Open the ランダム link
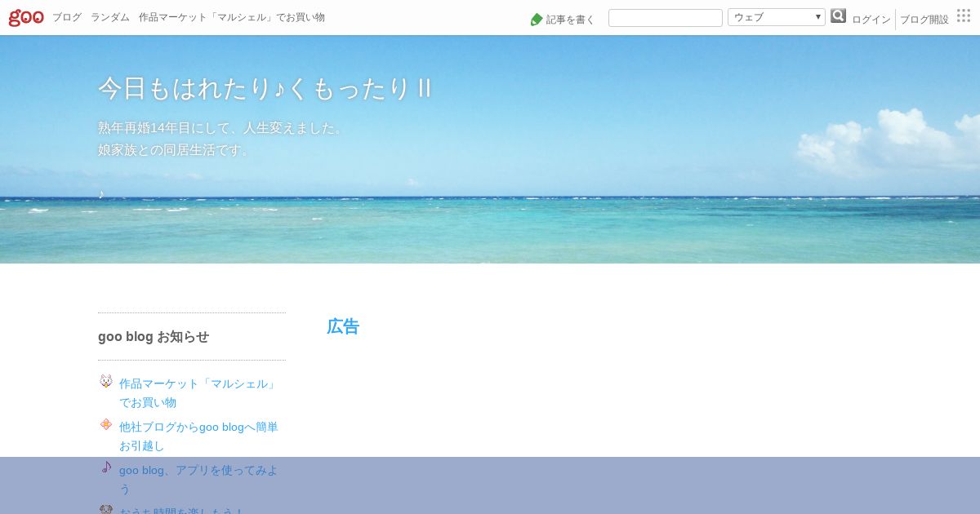Screen dimensions: 980x514 tap(110, 17)
